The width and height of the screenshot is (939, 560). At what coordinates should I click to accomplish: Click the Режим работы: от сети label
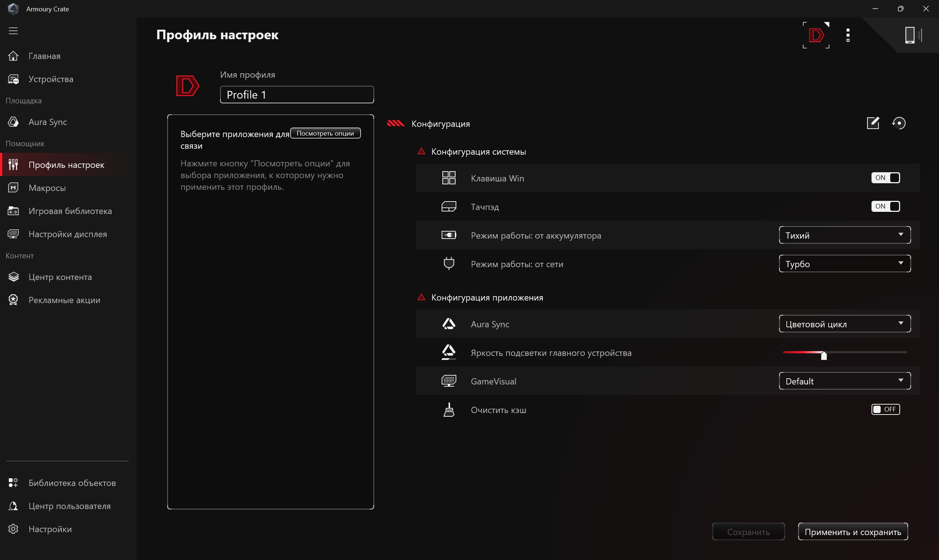pos(517,264)
